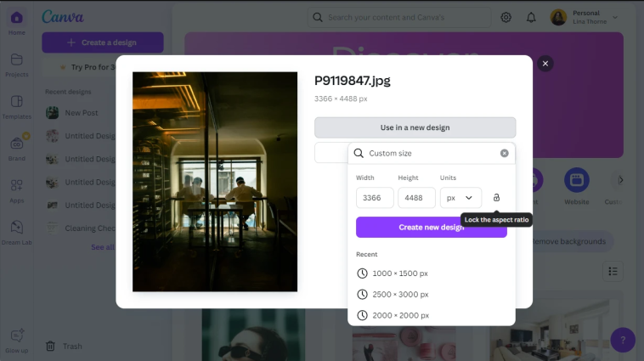
Task: Click the P9119847.jpg image preview
Action: [215, 182]
